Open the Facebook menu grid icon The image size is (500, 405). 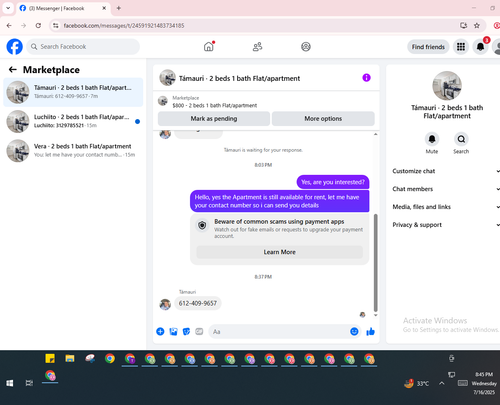(x=461, y=47)
